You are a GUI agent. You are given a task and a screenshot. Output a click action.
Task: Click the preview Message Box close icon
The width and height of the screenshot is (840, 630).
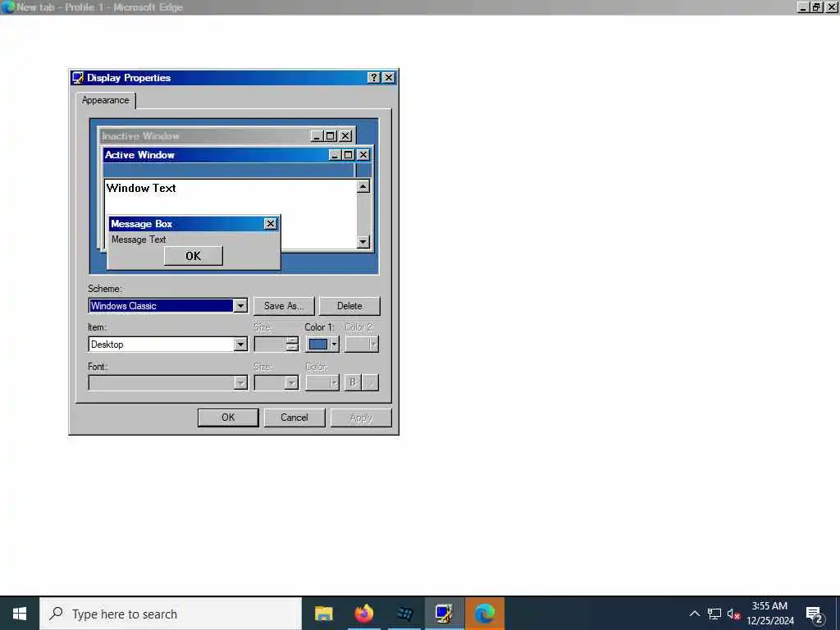point(271,224)
